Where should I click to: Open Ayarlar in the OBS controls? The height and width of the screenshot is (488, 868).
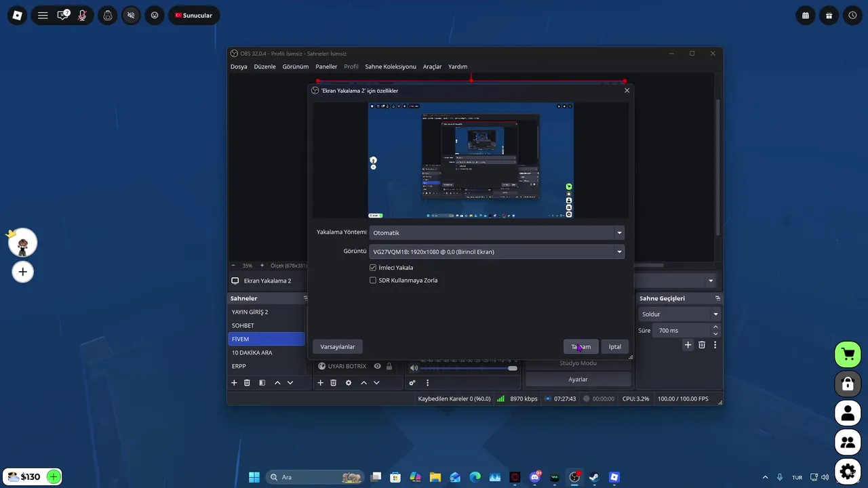tap(578, 380)
